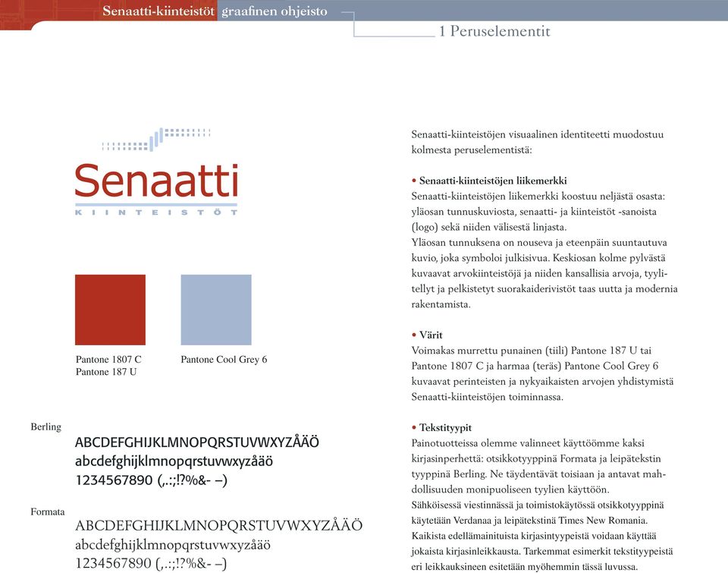This screenshot has width=728, height=573.
Task: Click the Pantone Cool Grey 6 swatch
Action: pos(216,310)
